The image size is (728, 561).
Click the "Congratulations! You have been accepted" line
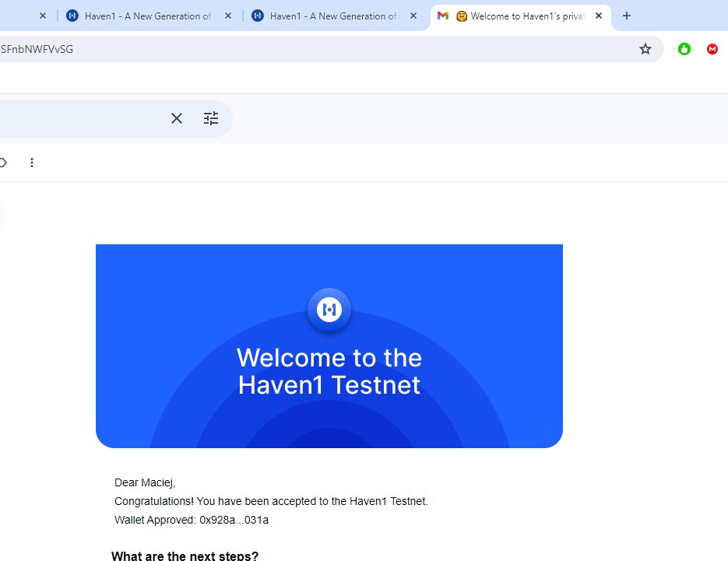tap(271, 501)
